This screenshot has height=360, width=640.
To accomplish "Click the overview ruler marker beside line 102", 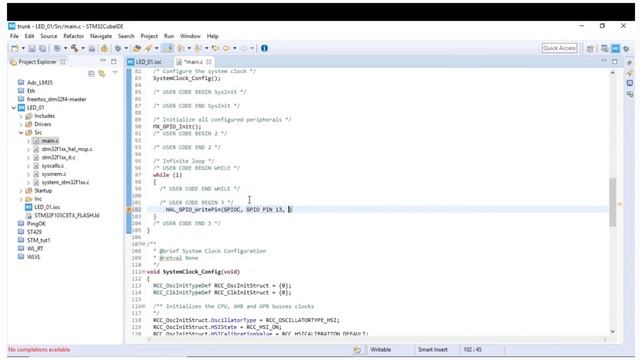I will (x=619, y=204).
